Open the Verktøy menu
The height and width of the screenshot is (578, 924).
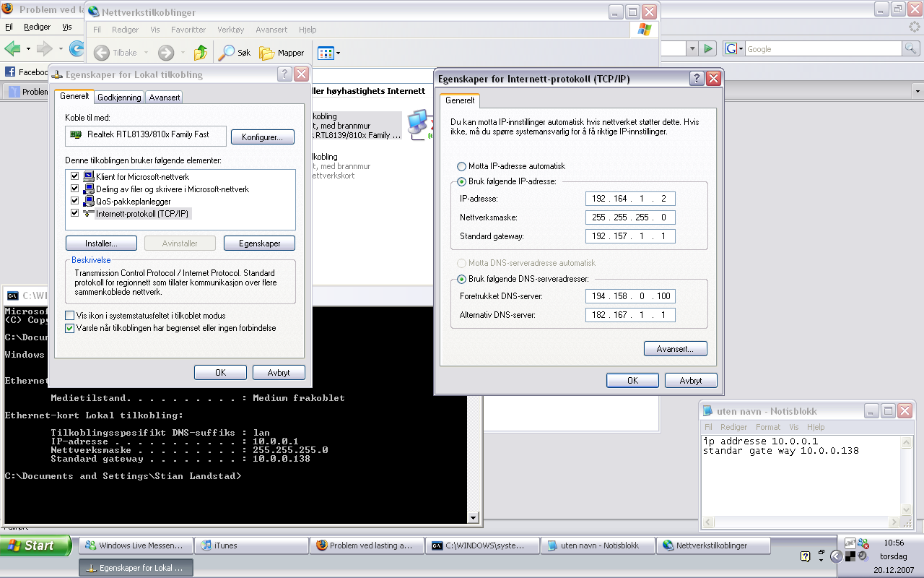click(230, 30)
